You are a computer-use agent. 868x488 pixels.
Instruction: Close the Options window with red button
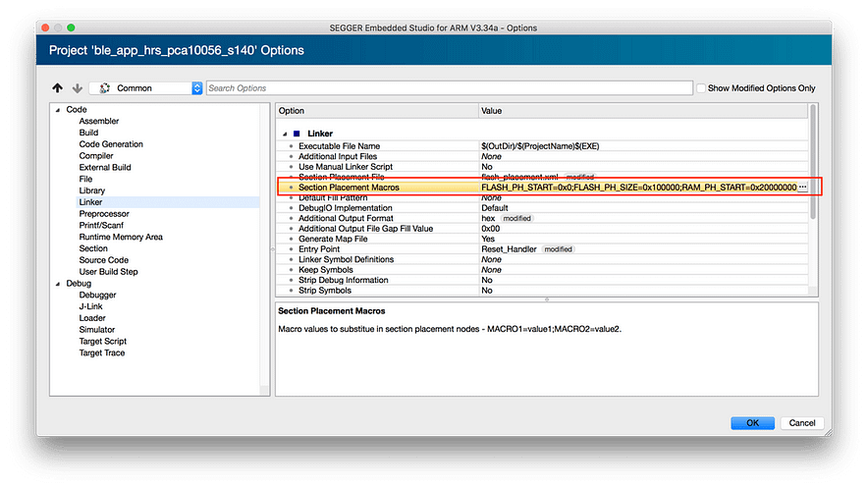coord(46,27)
